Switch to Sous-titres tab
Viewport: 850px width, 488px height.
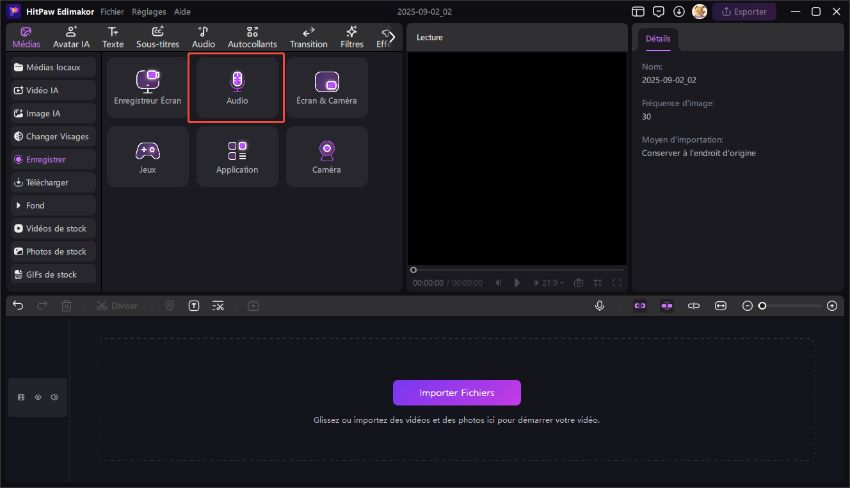(x=158, y=37)
